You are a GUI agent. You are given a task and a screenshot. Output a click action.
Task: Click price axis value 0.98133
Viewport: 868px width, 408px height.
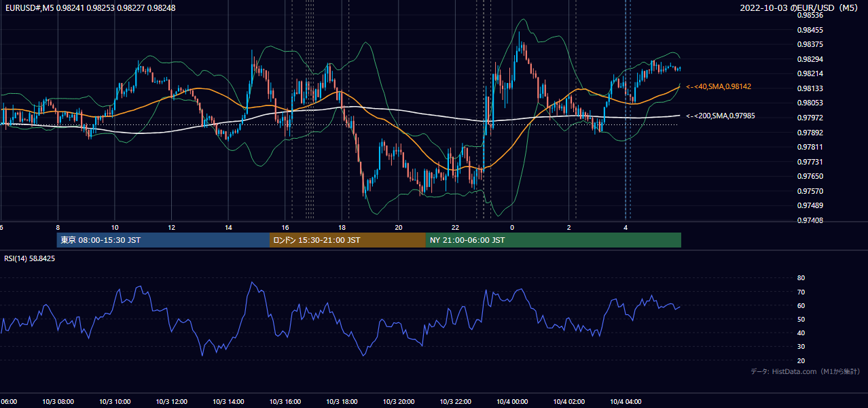click(810, 88)
